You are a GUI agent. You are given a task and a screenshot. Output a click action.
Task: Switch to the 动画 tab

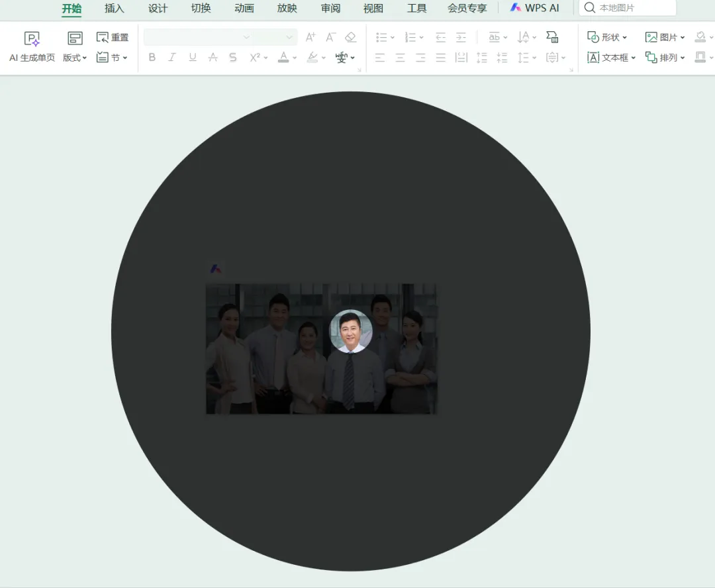(244, 8)
